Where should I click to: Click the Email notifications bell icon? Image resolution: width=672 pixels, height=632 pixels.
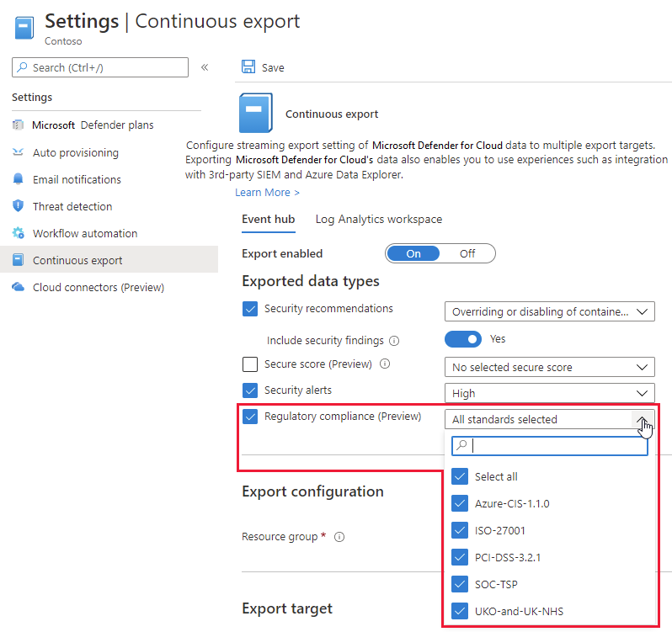coord(18,179)
